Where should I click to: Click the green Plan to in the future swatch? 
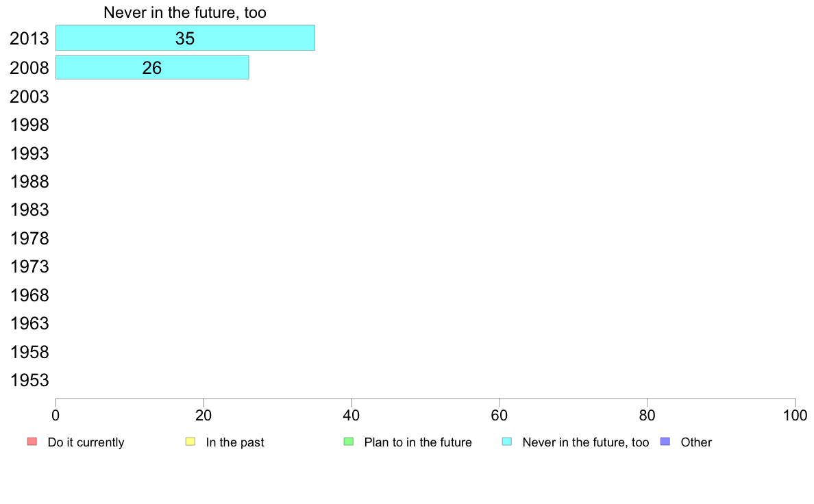click(x=349, y=442)
